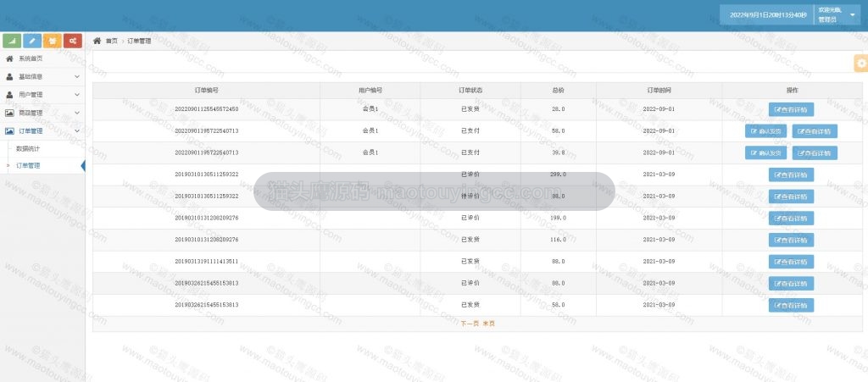
Task: Click the 已评价 status of the 199.0 order
Action: 470,218
